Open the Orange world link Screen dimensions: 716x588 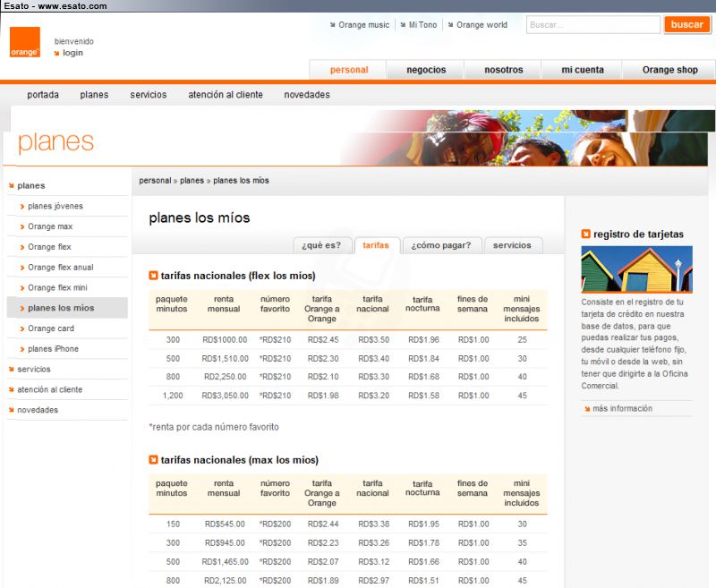pos(482,25)
